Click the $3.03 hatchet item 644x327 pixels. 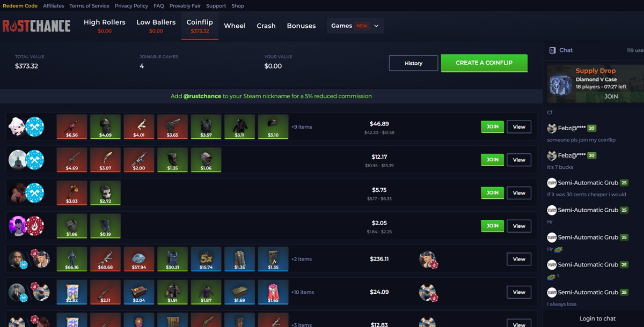(72, 193)
